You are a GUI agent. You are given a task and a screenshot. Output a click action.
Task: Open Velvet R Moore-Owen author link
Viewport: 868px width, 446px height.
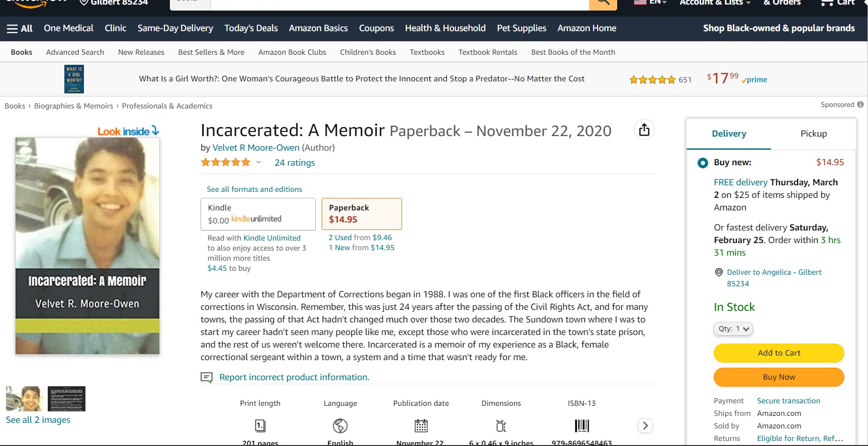pyautogui.click(x=256, y=148)
